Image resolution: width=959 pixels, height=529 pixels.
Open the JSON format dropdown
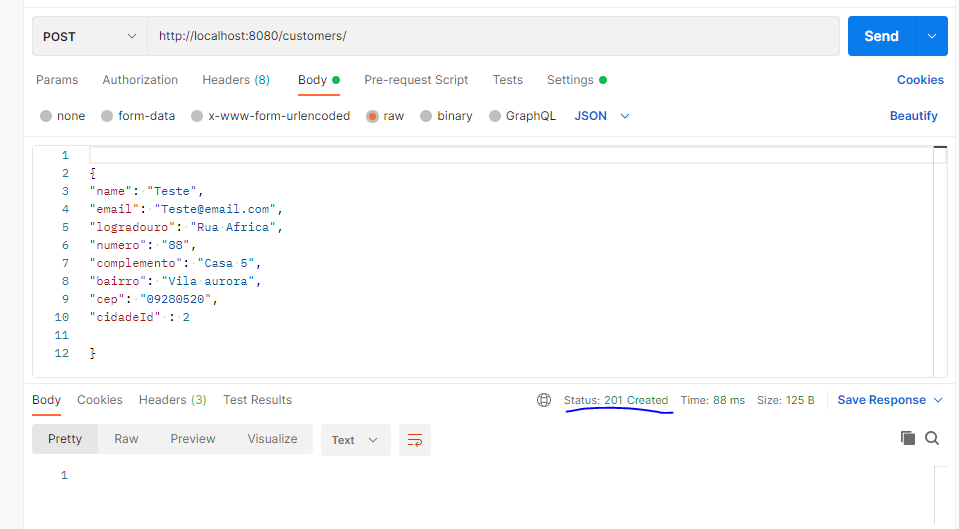pos(602,116)
